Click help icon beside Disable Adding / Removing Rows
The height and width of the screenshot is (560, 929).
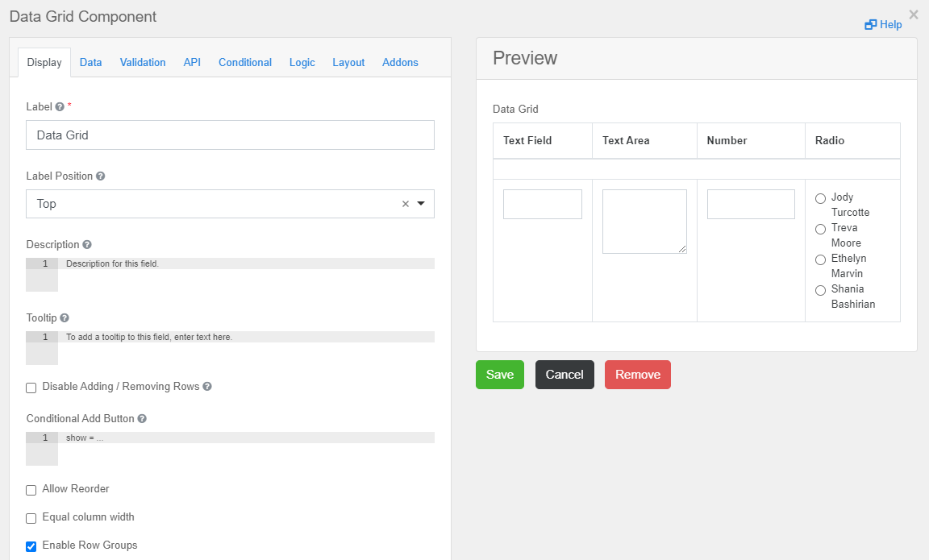(x=207, y=387)
